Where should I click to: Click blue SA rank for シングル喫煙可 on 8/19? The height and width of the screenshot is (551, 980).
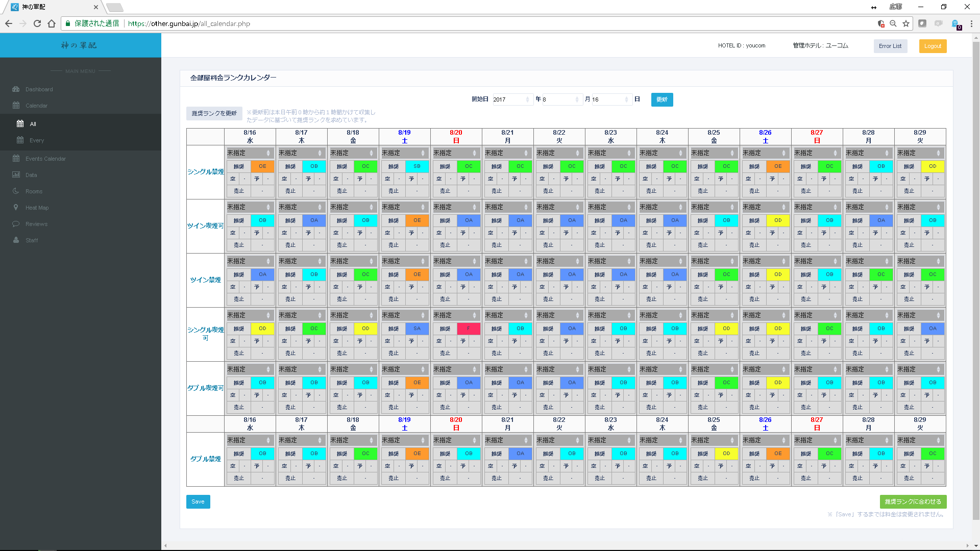click(417, 329)
